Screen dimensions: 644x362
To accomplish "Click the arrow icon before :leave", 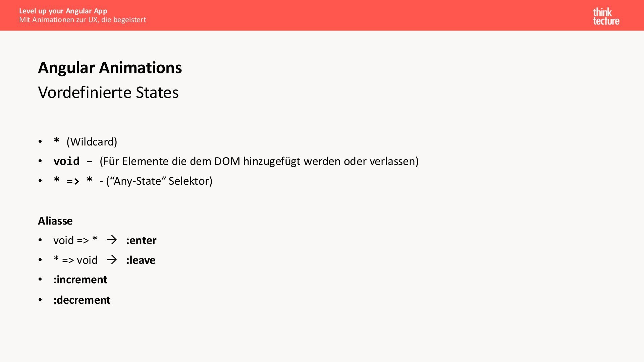I will 112,260.
